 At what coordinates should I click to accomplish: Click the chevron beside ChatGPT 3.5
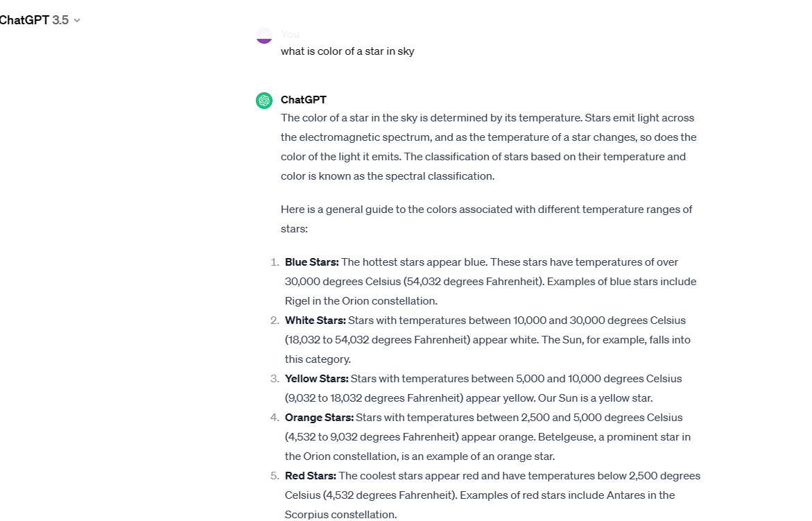77,20
